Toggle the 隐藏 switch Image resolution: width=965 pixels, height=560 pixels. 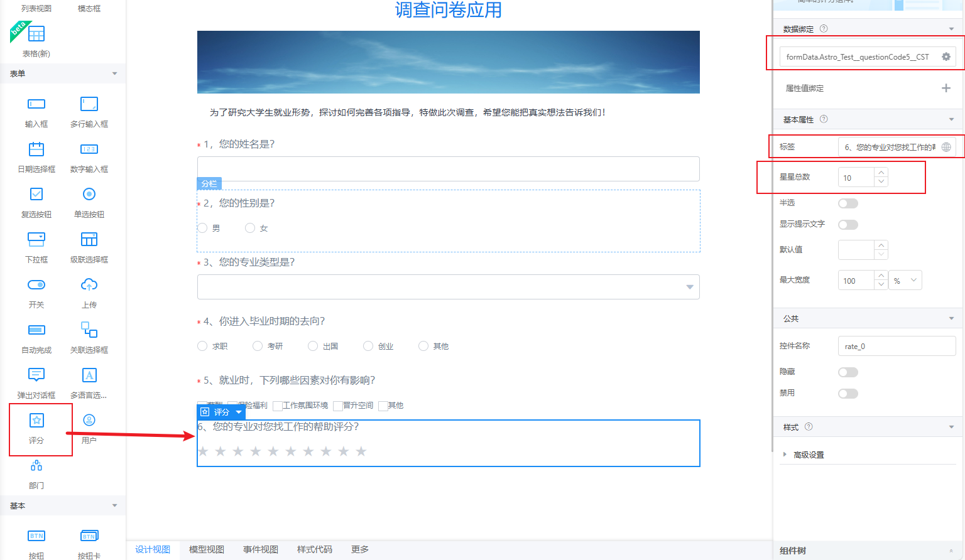848,372
